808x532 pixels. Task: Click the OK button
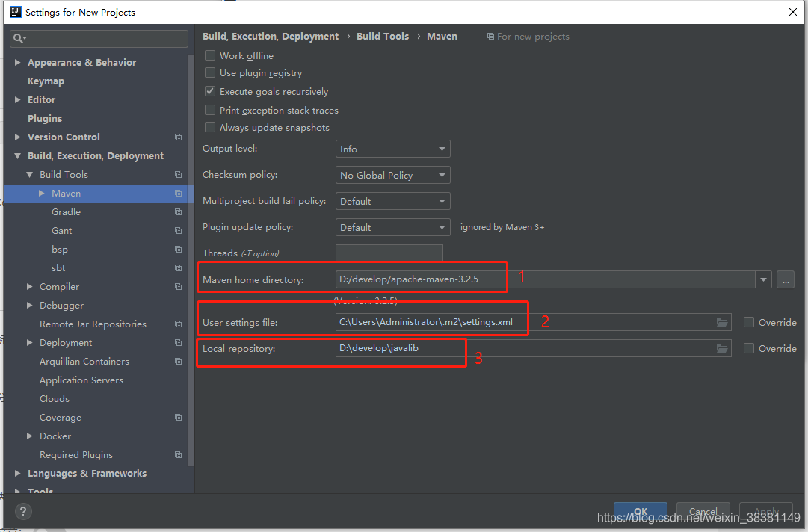point(640,511)
